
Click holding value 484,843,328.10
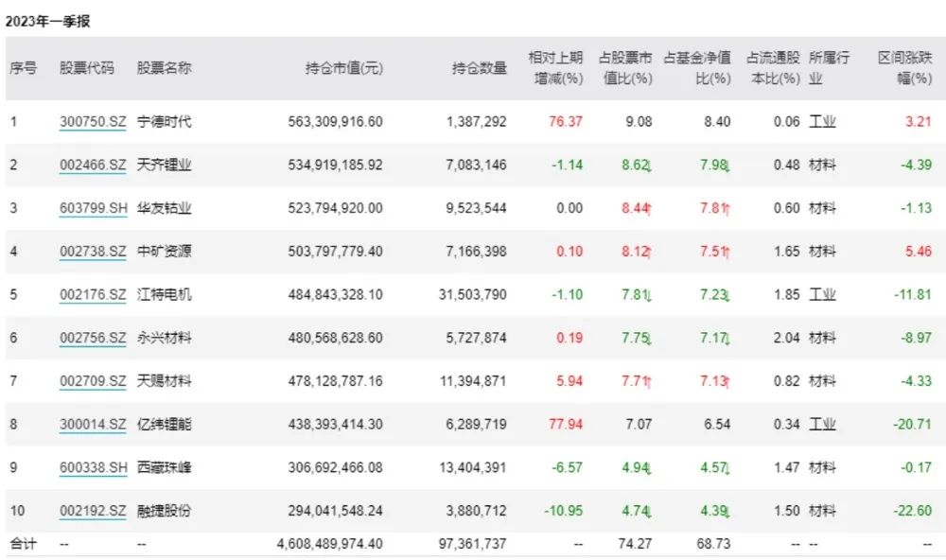(336, 294)
